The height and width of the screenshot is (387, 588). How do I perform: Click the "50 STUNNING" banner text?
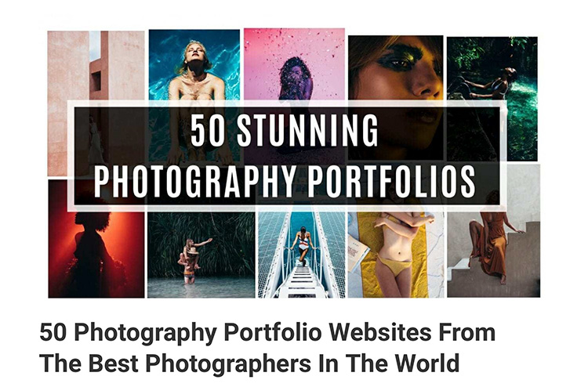click(x=284, y=130)
